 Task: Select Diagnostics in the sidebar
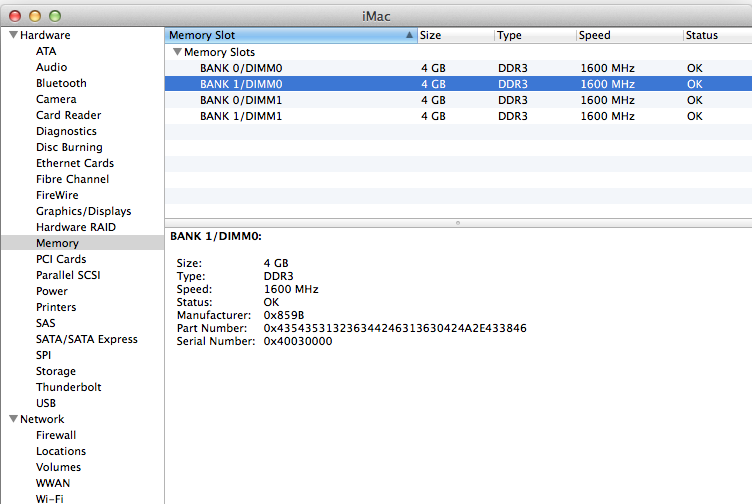click(66, 131)
